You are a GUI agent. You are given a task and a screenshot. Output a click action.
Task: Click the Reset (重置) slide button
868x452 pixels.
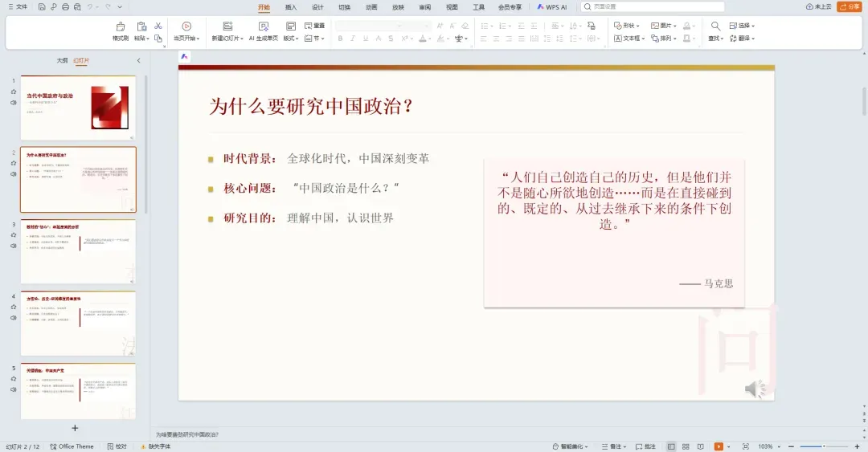pyautogui.click(x=314, y=26)
